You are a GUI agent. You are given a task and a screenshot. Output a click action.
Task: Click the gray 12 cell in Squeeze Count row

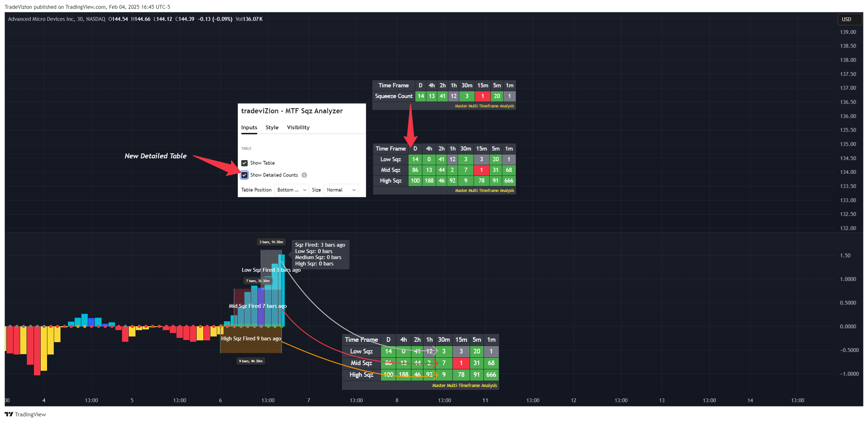point(453,96)
